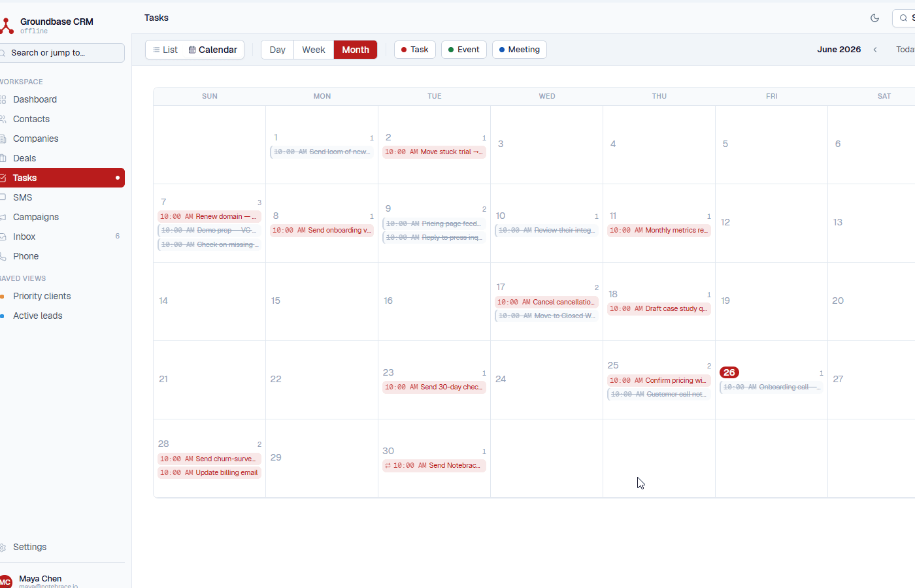Open Cancel cancellation task on June 17
This screenshot has width=915, height=588.
pos(546,302)
